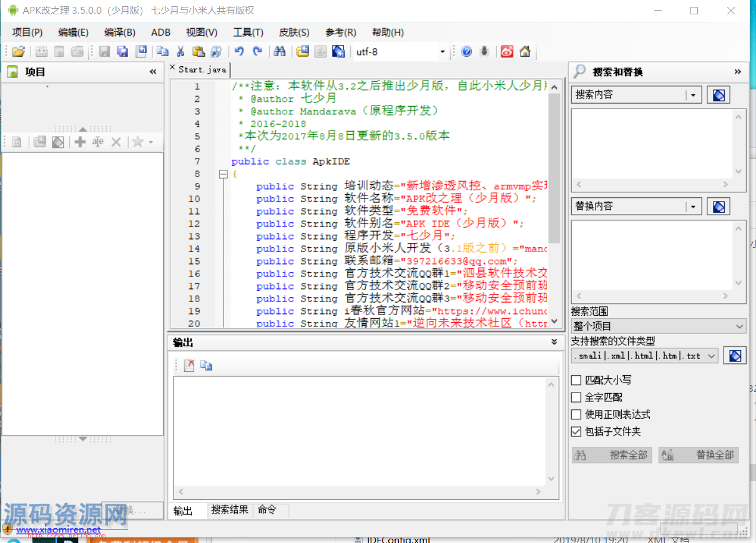Viewport: 756px width, 543px height.
Task: Click the red Weibo icon
Action: [507, 52]
